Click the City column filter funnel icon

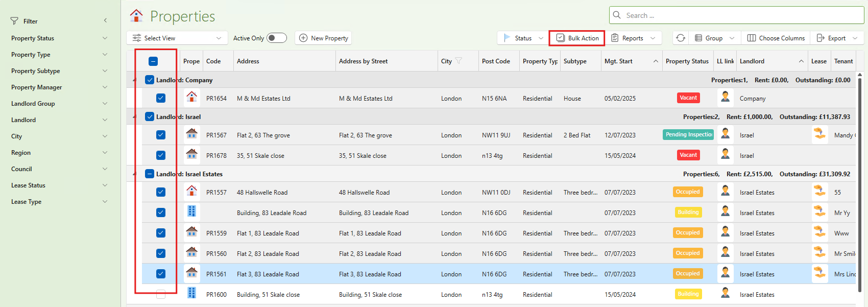[459, 61]
